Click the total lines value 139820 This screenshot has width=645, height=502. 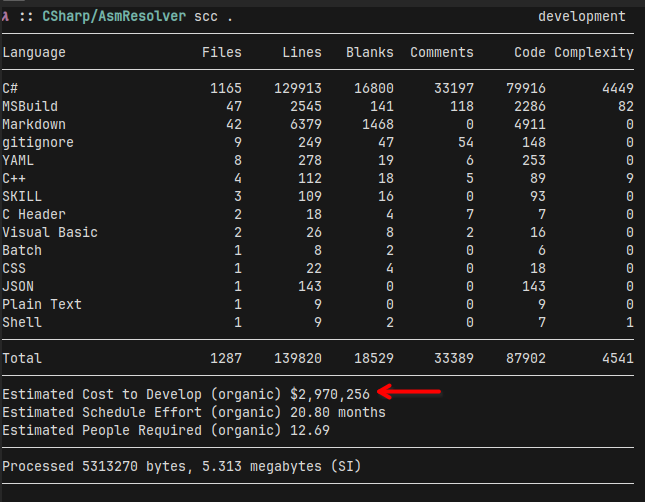[x=298, y=359]
